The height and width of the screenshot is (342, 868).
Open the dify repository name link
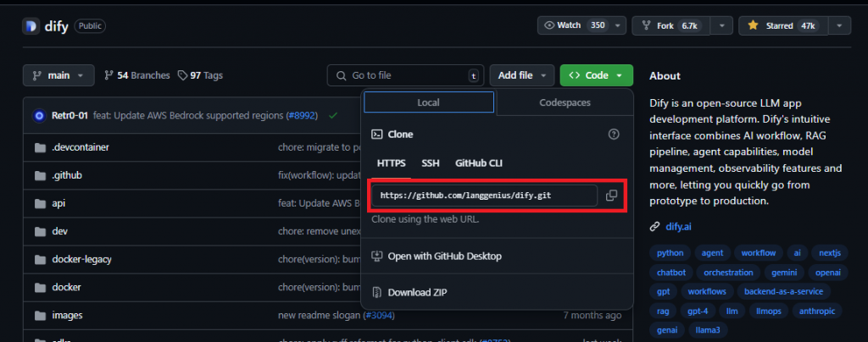point(57,26)
